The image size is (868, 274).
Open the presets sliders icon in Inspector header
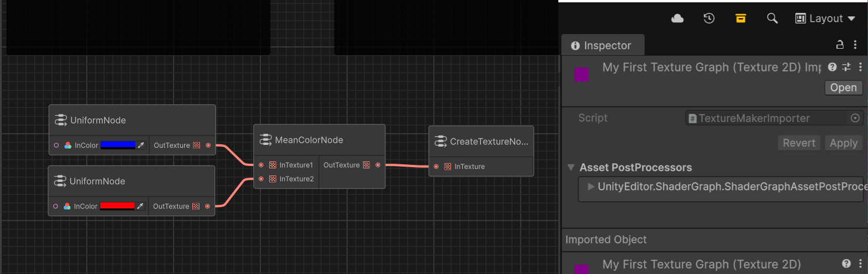[846, 67]
